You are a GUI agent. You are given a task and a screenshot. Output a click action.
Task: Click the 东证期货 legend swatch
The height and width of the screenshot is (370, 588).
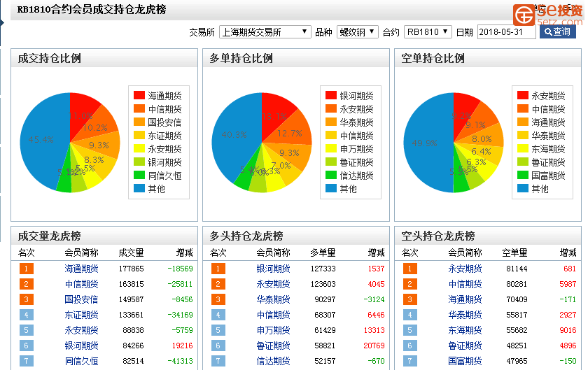tap(139, 135)
